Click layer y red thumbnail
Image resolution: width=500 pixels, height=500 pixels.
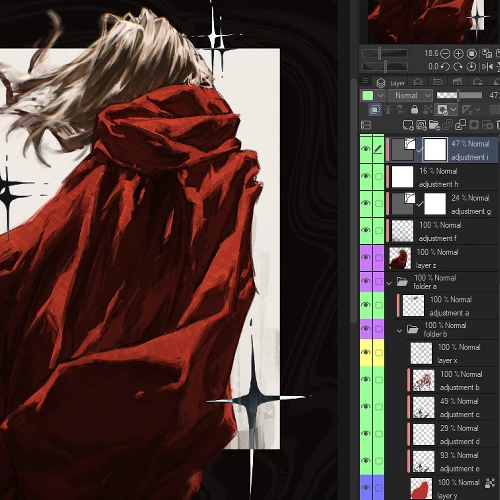tap(421, 489)
